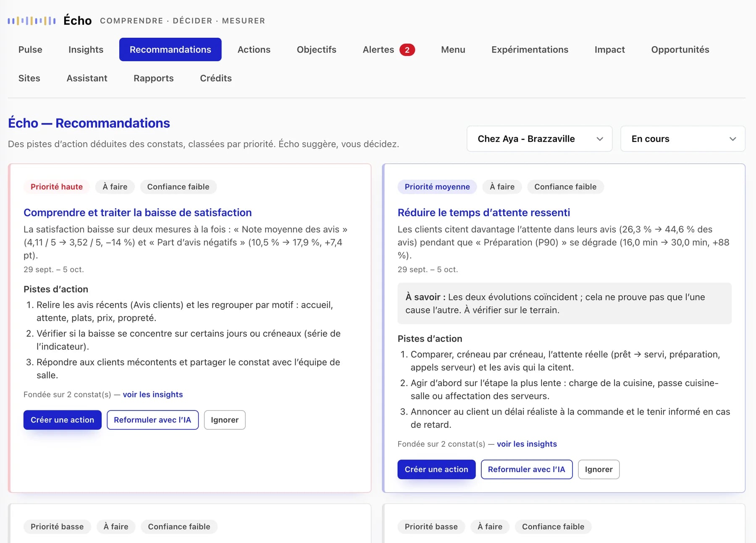Open the Impact tab
Image resolution: width=756 pixels, height=543 pixels.
click(609, 50)
